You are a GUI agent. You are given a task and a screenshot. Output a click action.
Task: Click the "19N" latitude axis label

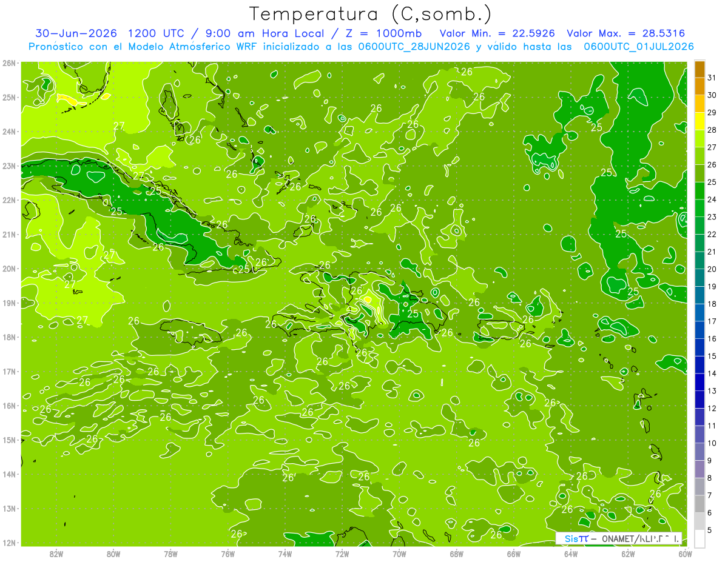pyautogui.click(x=9, y=303)
